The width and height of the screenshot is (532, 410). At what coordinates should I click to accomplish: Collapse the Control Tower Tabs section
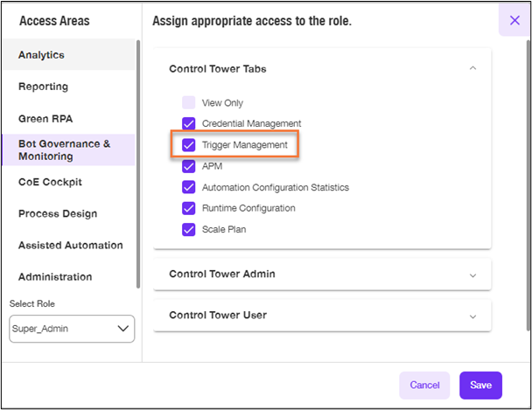pos(472,68)
